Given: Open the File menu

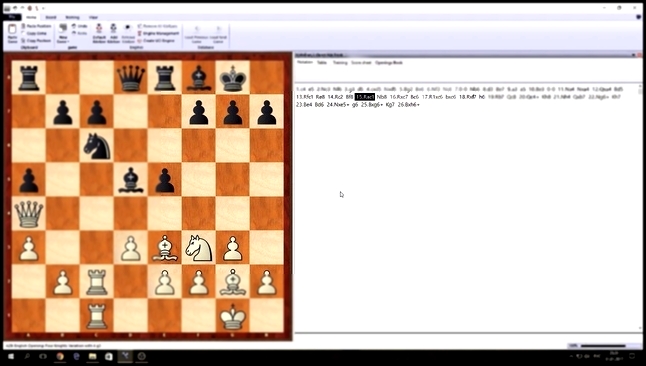Looking at the screenshot, I should tap(12, 17).
